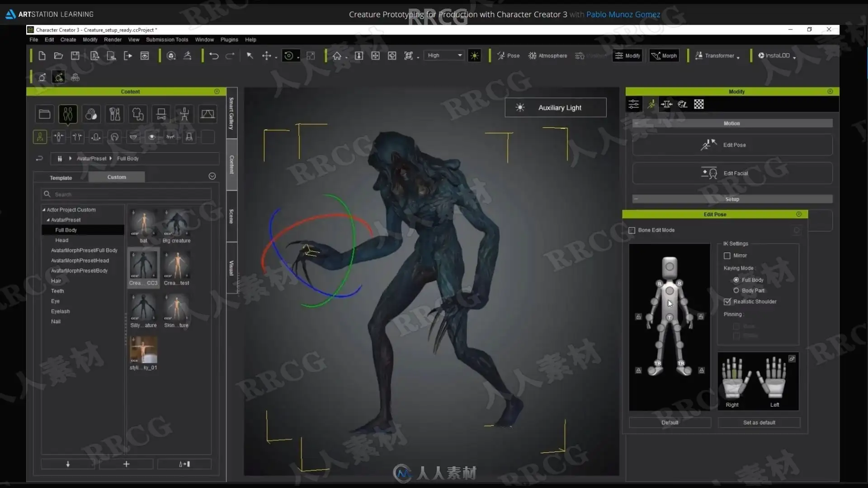This screenshot has width=868, height=488.
Task: Click the Morph toolbar button
Action: tap(664, 56)
